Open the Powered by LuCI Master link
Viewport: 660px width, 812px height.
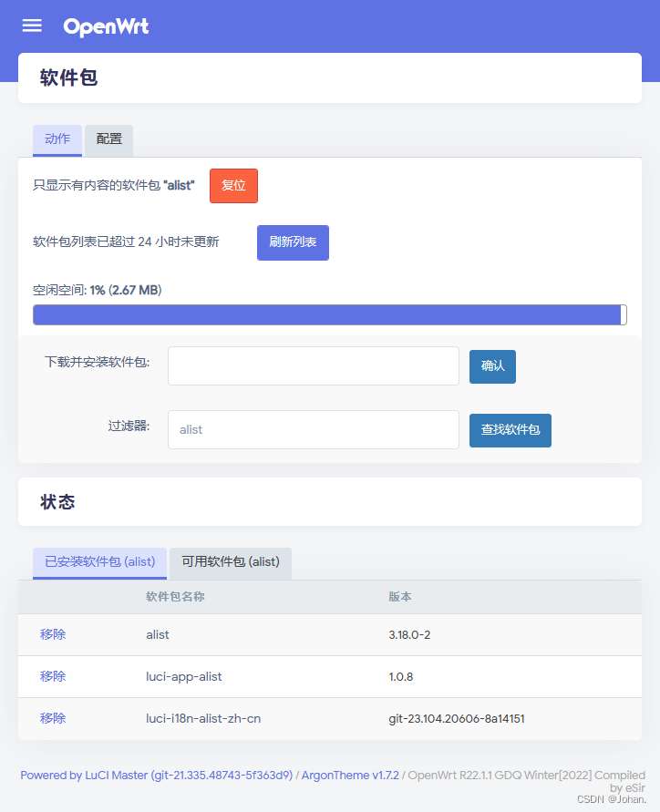pos(157,776)
